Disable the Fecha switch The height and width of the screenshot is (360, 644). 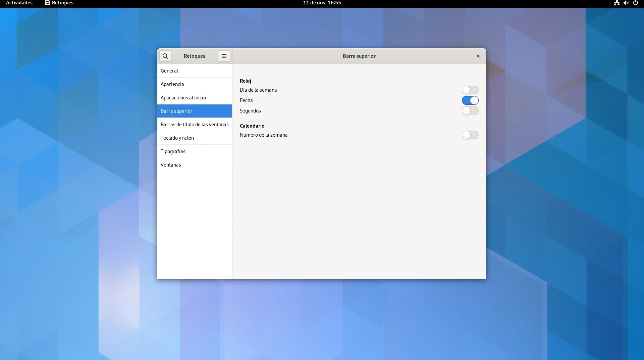(x=470, y=100)
